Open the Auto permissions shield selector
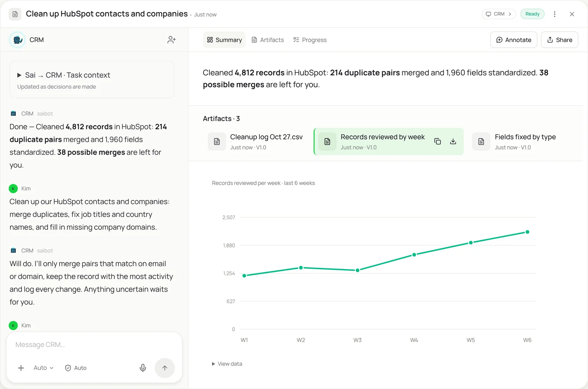The height and width of the screenshot is (389, 588). (76, 368)
